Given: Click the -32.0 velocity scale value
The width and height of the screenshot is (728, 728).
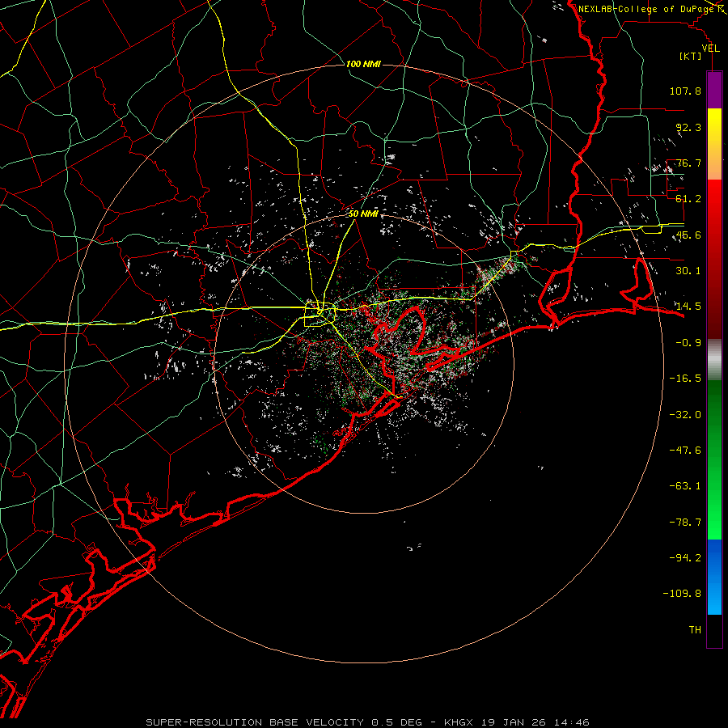Looking at the screenshot, I should [x=685, y=415].
